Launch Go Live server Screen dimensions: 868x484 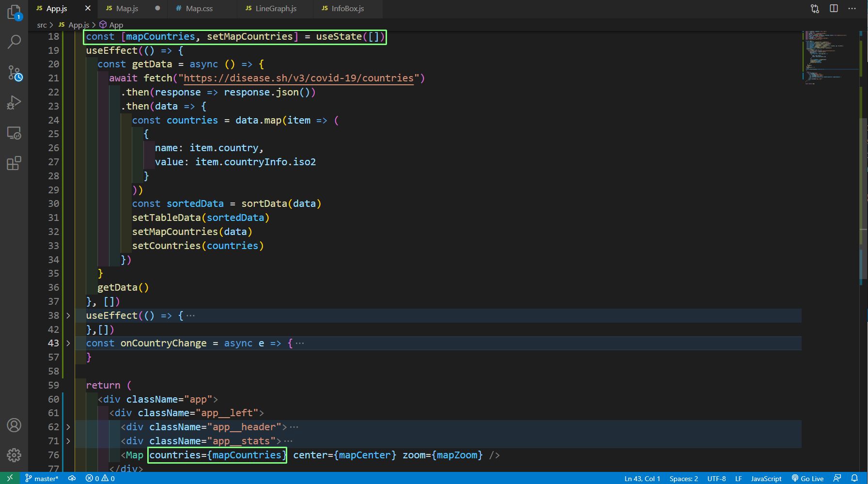(807, 478)
